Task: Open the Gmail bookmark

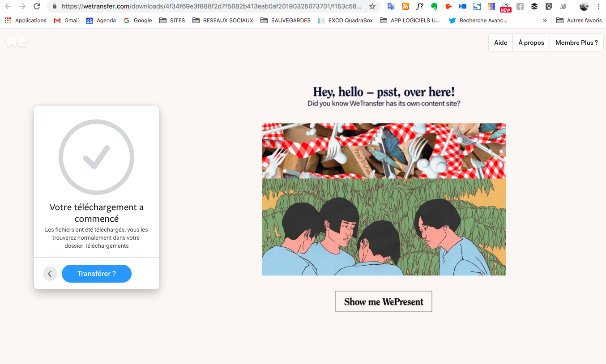Action: coord(66,21)
